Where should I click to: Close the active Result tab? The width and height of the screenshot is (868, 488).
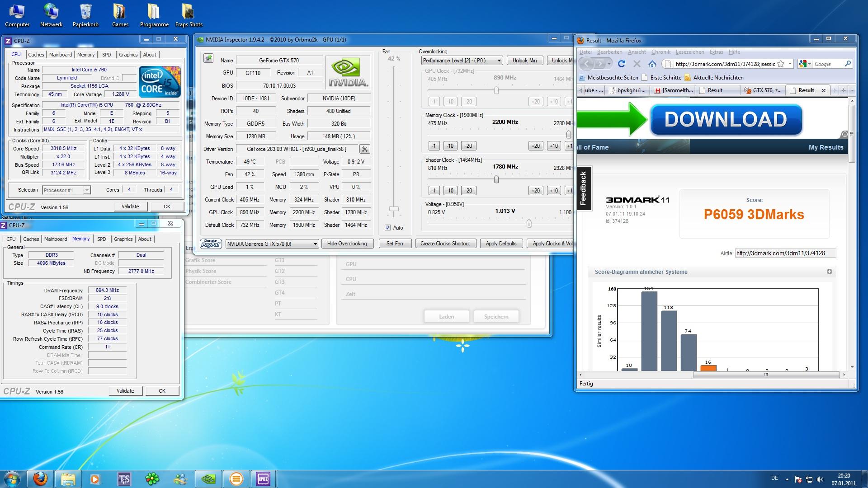pyautogui.click(x=823, y=90)
